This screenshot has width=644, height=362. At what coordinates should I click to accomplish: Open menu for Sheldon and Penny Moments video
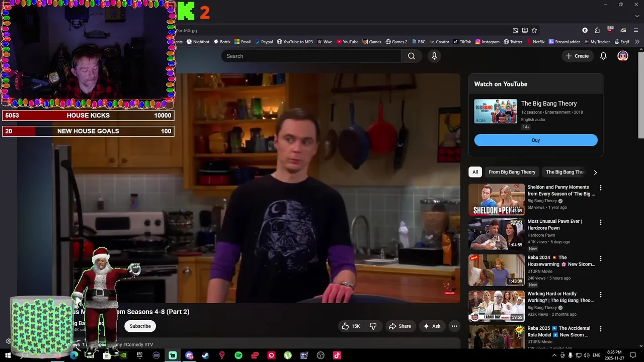point(600,188)
